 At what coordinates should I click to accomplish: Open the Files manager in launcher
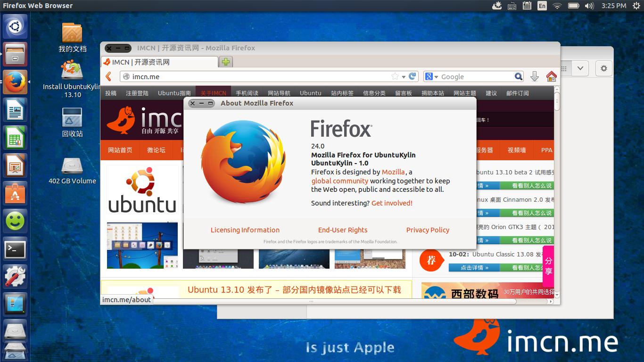[x=15, y=54]
